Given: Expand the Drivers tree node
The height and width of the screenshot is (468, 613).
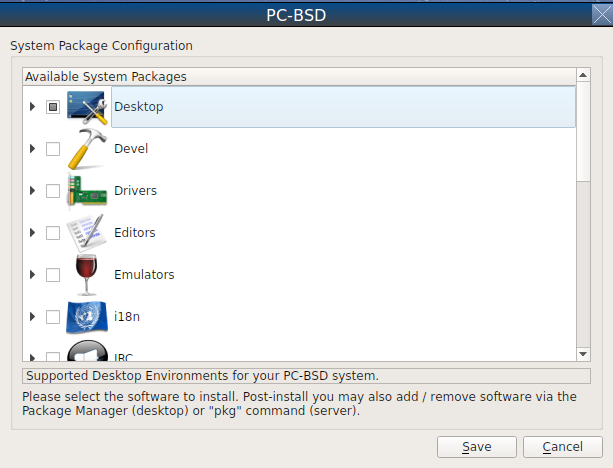Looking at the screenshot, I should pos(32,191).
